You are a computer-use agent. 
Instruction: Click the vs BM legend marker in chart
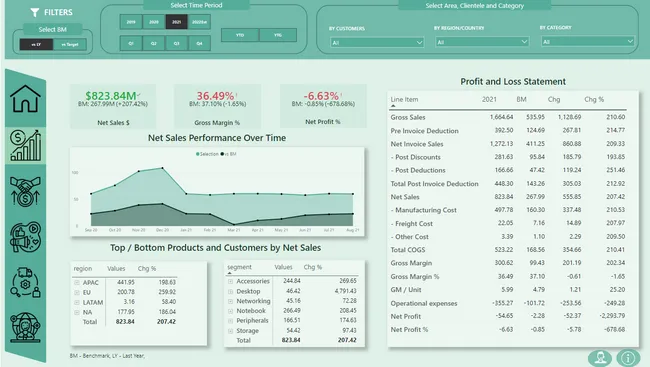(x=222, y=154)
